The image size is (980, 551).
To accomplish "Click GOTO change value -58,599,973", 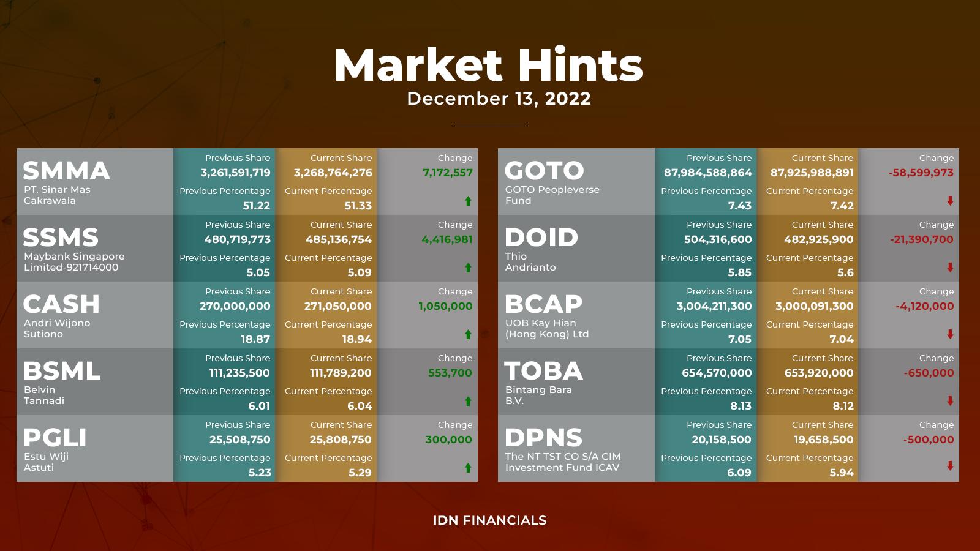I will pyautogui.click(x=921, y=173).
